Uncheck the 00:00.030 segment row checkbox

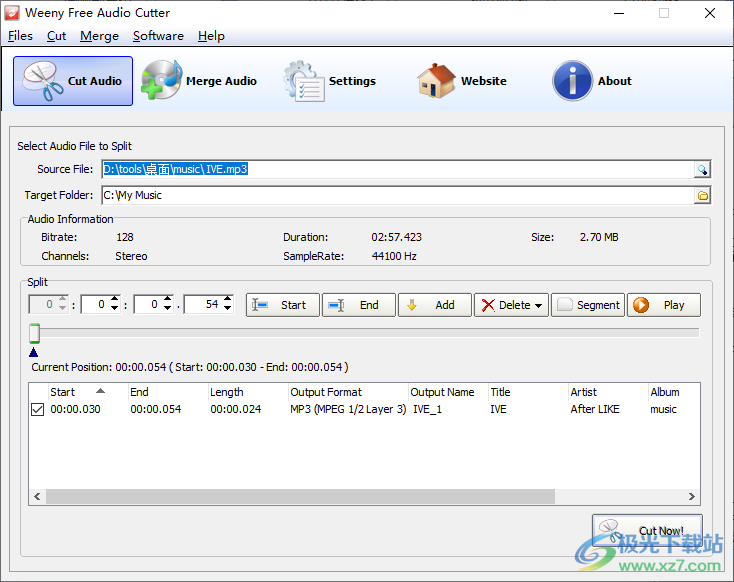coord(37,410)
